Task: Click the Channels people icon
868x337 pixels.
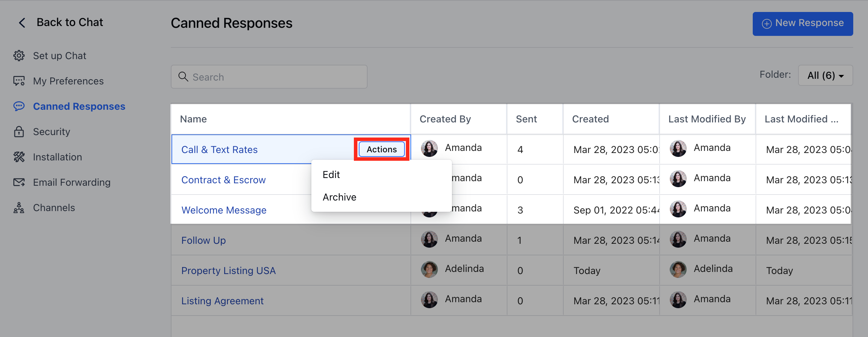Action: [x=19, y=207]
